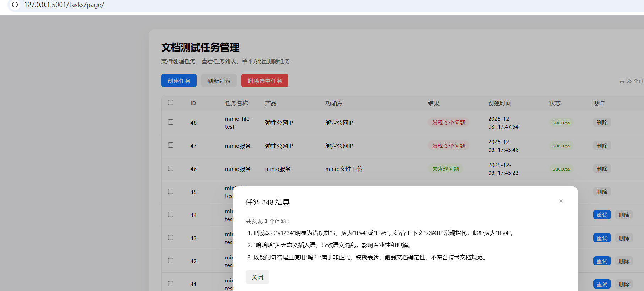Retry task 41 with the 重试 button
644x291 pixels.
pyautogui.click(x=602, y=284)
